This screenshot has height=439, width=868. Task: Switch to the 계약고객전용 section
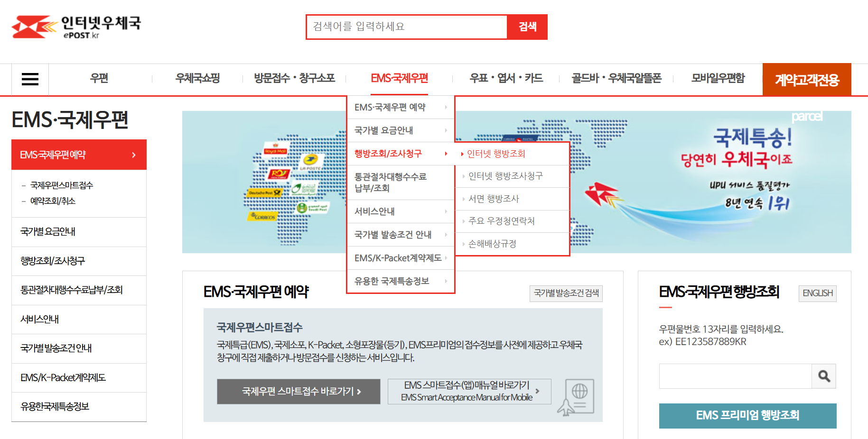pos(807,79)
